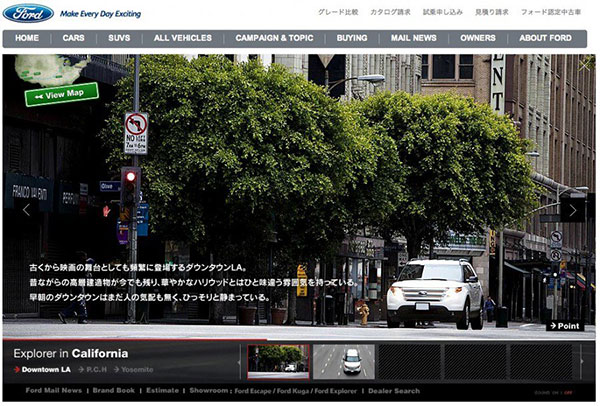Expand the ALL VEHICLES menu
This screenshot has width=600, height=406.
click(x=181, y=38)
